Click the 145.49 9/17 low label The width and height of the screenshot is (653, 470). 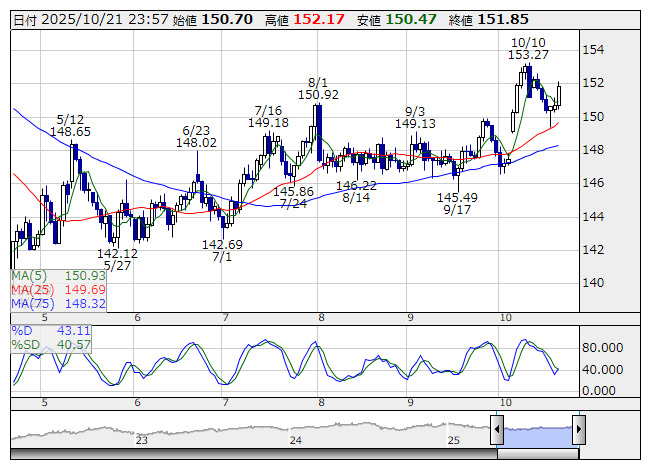click(x=457, y=203)
